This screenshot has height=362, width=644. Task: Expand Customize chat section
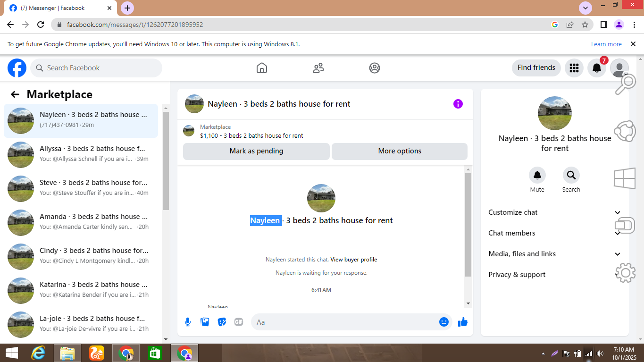pos(555,212)
